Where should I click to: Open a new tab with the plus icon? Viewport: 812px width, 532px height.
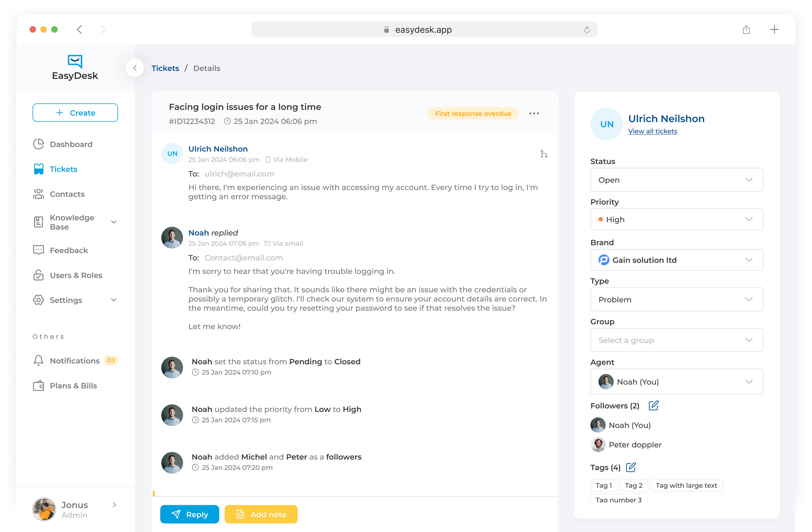coord(774,30)
